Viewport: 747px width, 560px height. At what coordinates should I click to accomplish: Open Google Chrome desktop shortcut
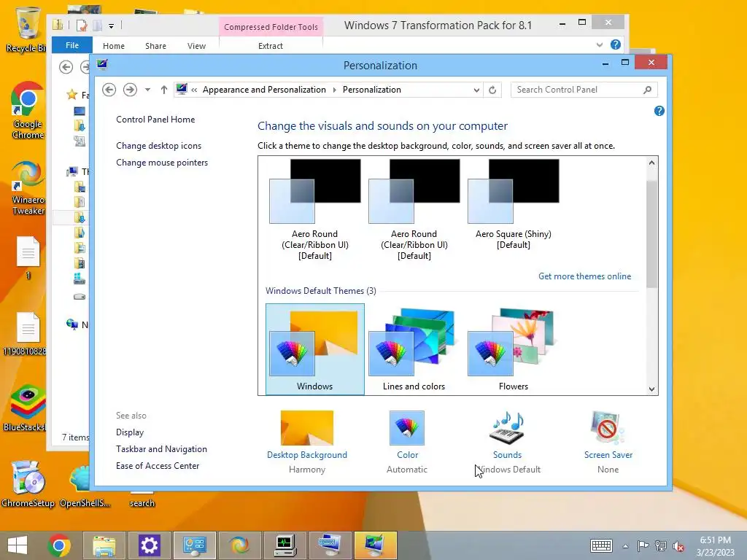click(x=28, y=111)
